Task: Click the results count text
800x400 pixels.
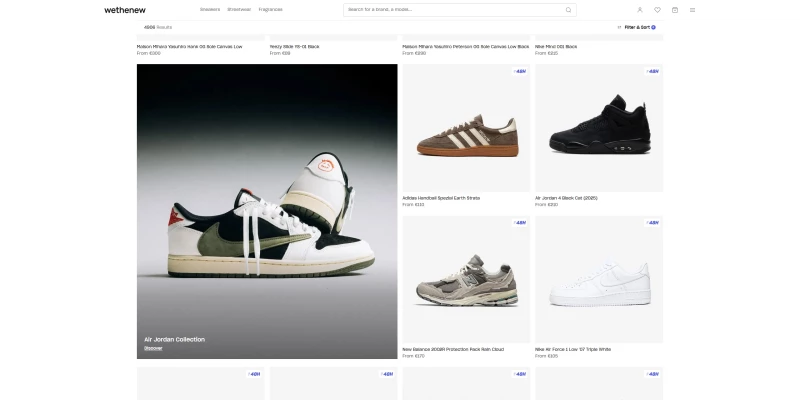Action: tap(158, 28)
